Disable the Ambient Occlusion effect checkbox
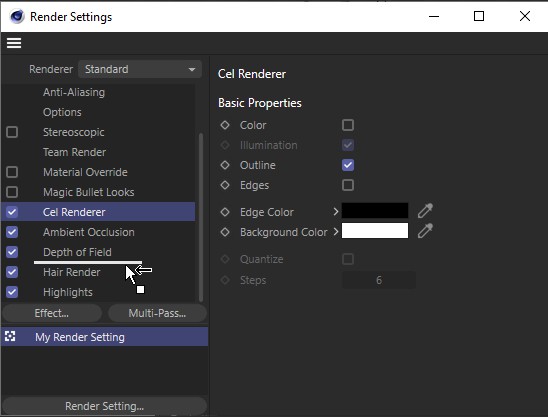The height and width of the screenshot is (417, 548). [x=12, y=232]
